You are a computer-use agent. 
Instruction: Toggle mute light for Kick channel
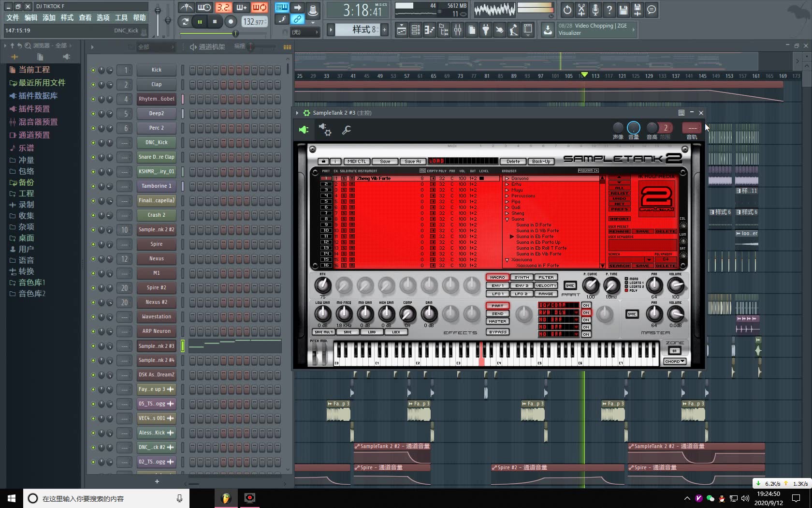tap(93, 70)
